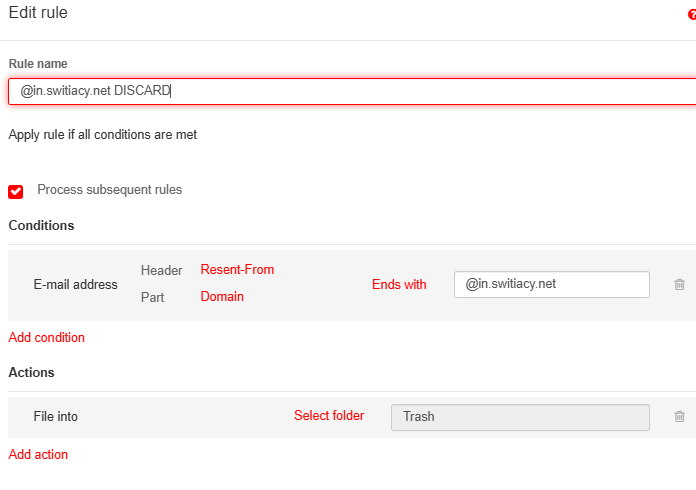Click the Header label in the condition row
696x490 pixels.
(161, 271)
